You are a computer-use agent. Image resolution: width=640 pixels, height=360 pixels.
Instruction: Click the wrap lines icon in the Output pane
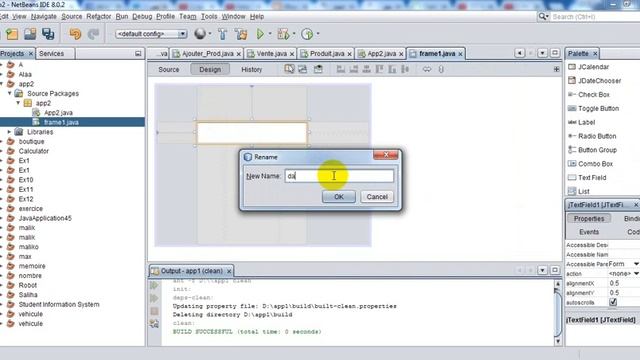pos(154,324)
